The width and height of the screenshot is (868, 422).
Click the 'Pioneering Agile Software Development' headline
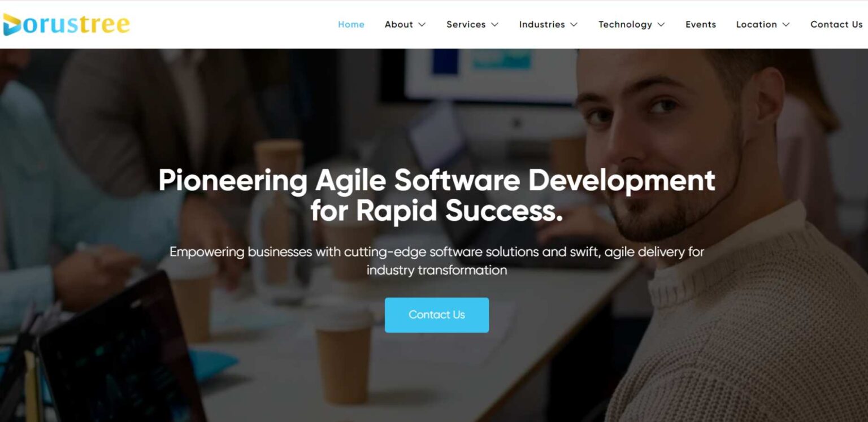(x=437, y=181)
